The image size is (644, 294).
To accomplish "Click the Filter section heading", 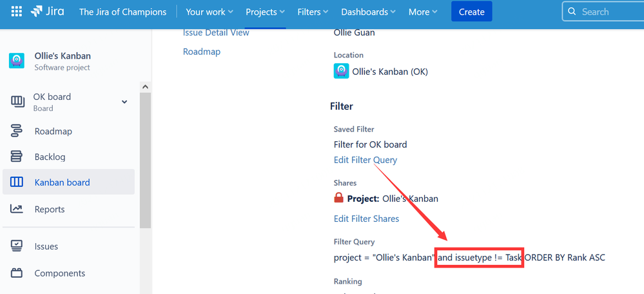I will [341, 106].
